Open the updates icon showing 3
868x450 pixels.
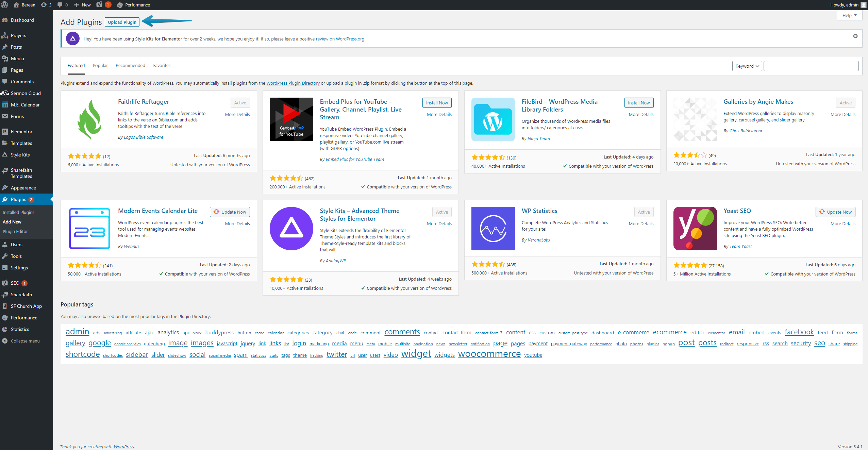[46, 5]
